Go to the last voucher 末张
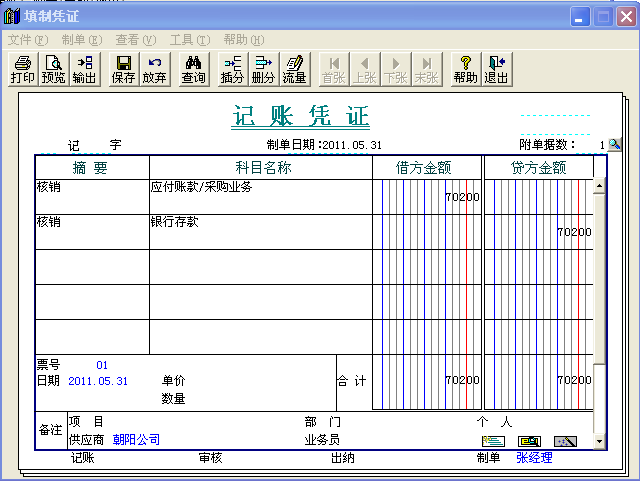The height and width of the screenshot is (481, 640). tap(427, 69)
